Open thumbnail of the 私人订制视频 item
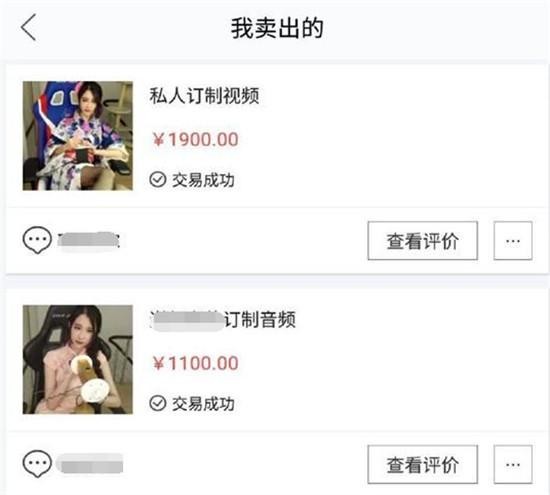550x495 pixels. coord(78,136)
